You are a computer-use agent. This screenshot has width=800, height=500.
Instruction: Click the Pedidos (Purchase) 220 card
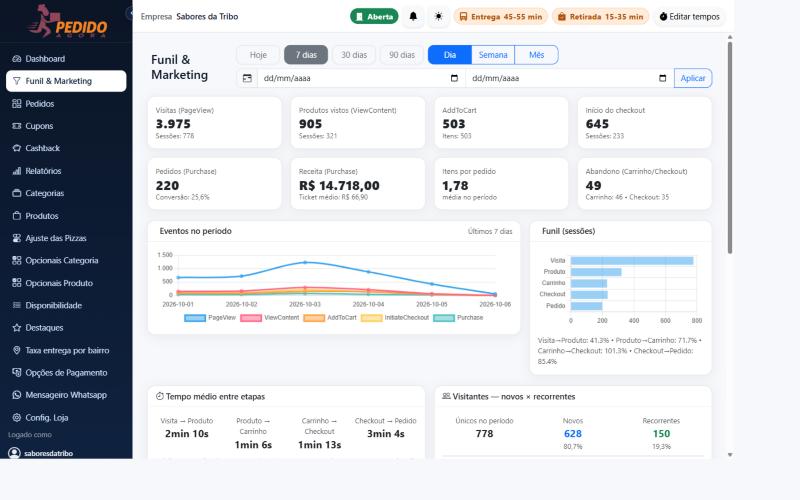pos(214,184)
